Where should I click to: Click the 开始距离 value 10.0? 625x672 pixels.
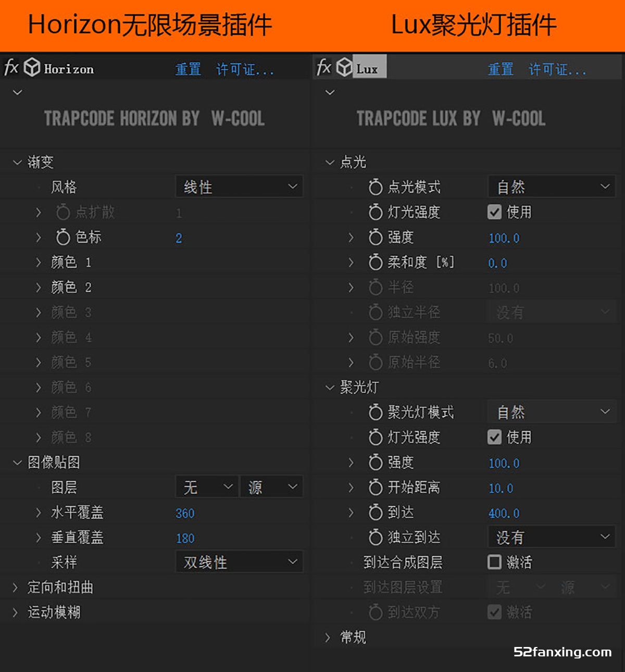coord(501,488)
